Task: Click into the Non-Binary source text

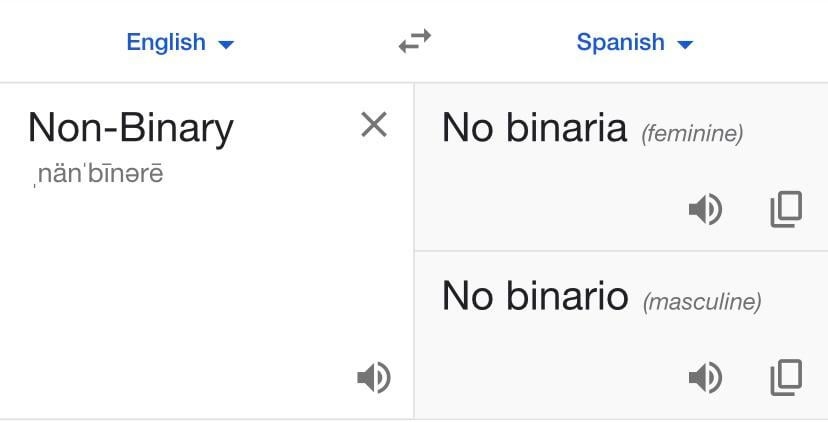Action: pyautogui.click(x=131, y=128)
